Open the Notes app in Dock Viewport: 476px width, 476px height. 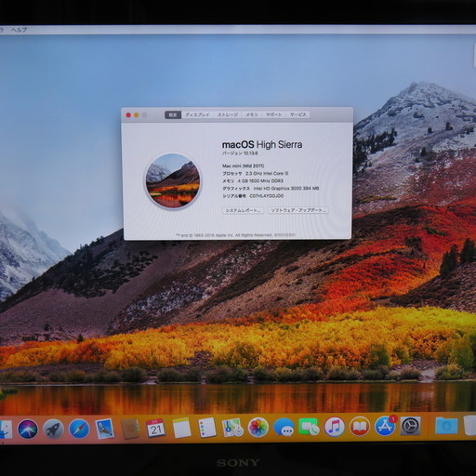click(181, 428)
